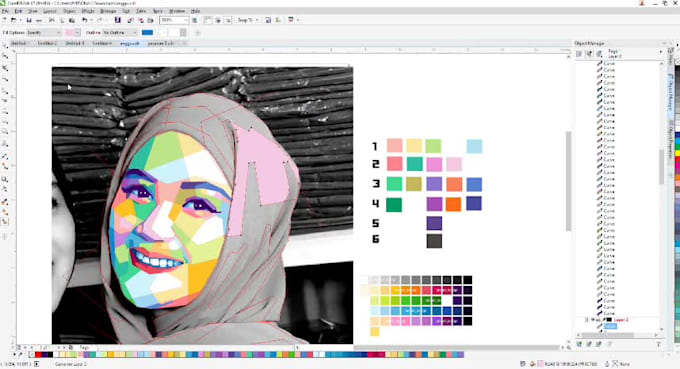The width and height of the screenshot is (680, 369).
Task: Open the Edit menu
Action: 19,11
